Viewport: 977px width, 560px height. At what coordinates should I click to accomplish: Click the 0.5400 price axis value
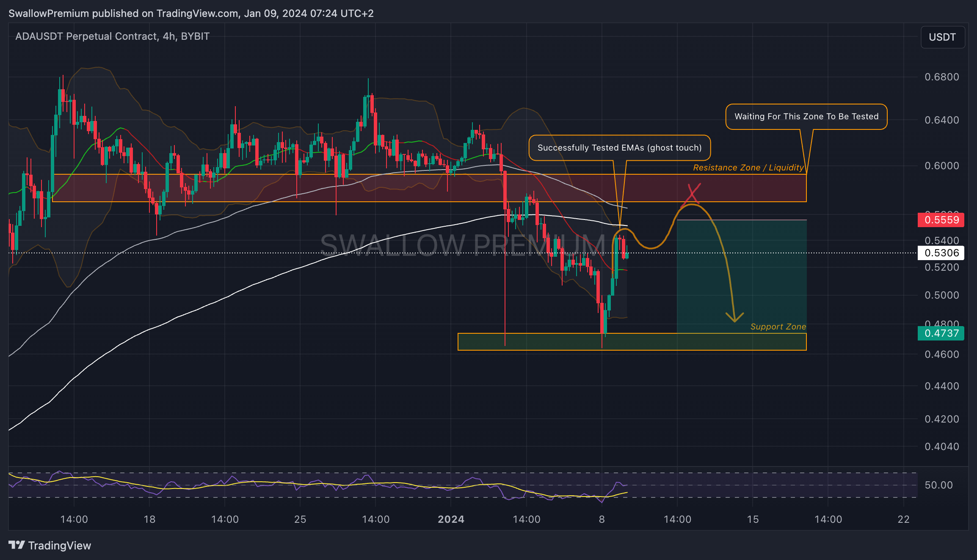tap(942, 241)
